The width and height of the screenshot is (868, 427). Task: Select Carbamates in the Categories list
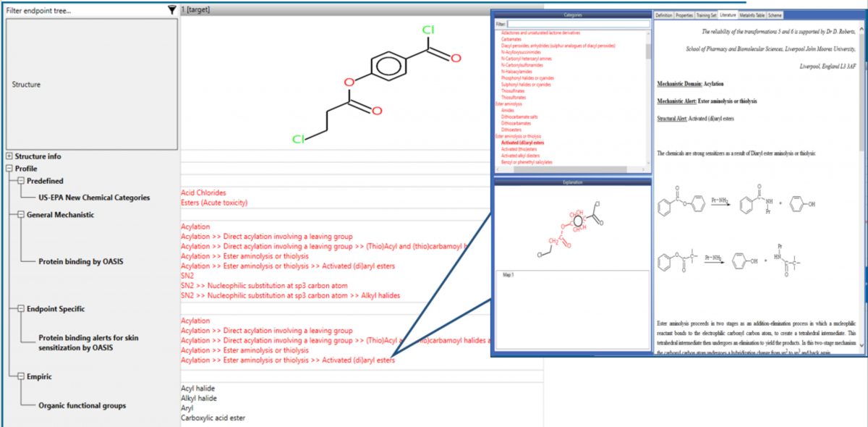click(x=511, y=40)
